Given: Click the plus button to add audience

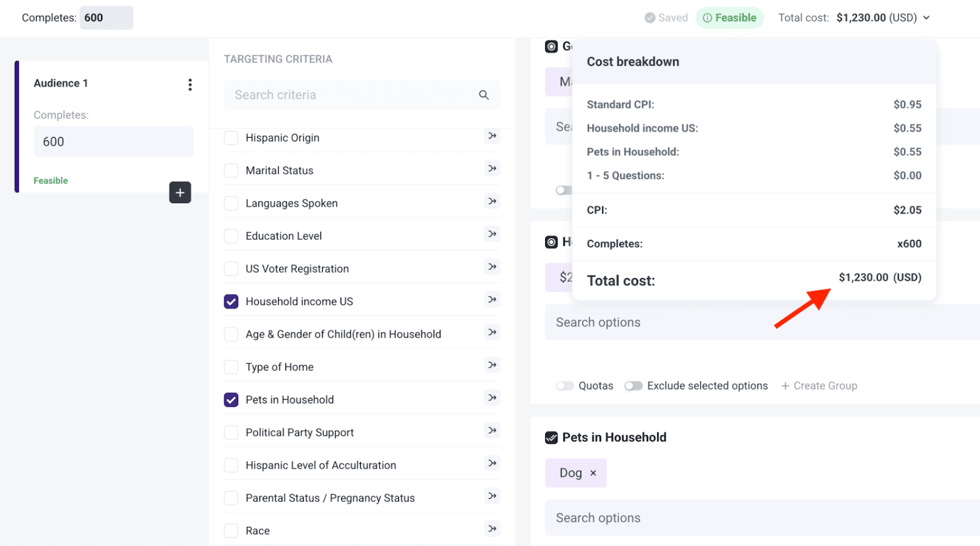Looking at the screenshot, I should [x=180, y=193].
